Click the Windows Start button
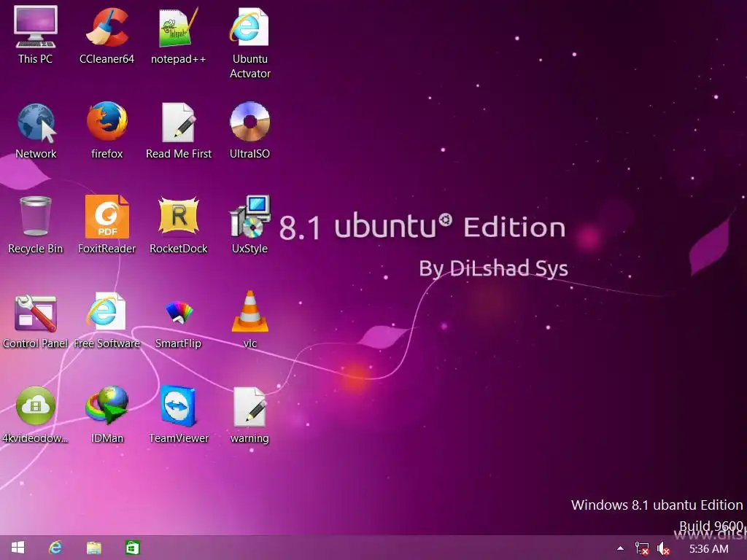The height and width of the screenshot is (560, 747). (x=18, y=548)
